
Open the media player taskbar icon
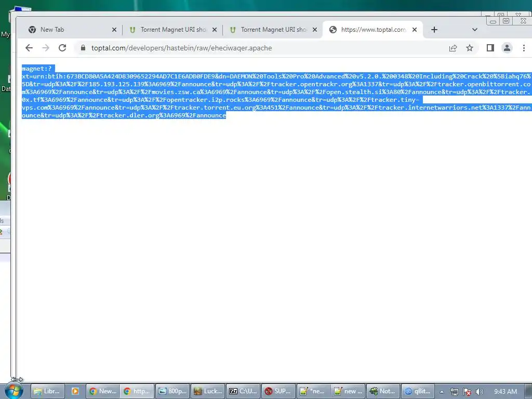tap(75, 391)
